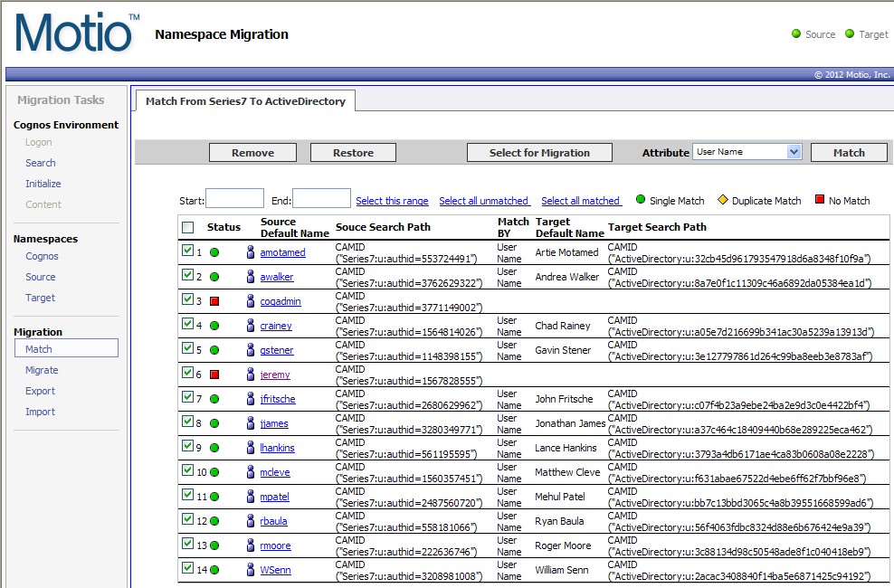The width and height of the screenshot is (894, 588).
Task: Click the user icon beside amotamed
Action: click(x=251, y=251)
